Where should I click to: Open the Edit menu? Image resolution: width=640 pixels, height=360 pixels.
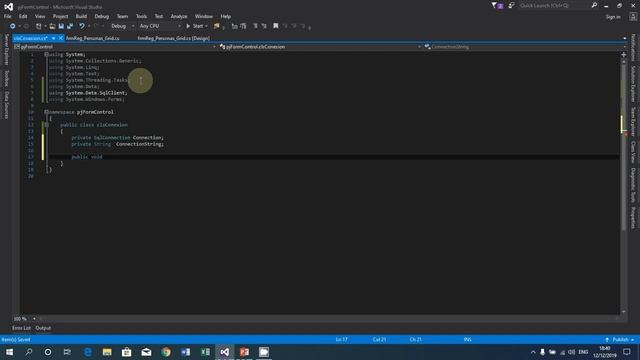click(x=23, y=16)
